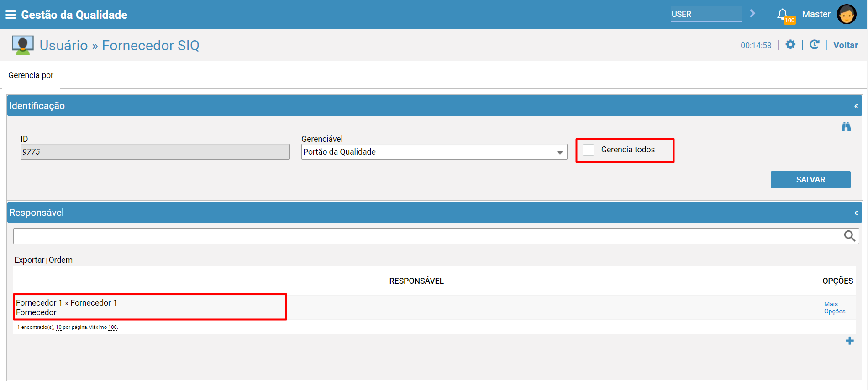Open the Gerenciável dropdown
This screenshot has height=390, width=868.
click(434, 152)
